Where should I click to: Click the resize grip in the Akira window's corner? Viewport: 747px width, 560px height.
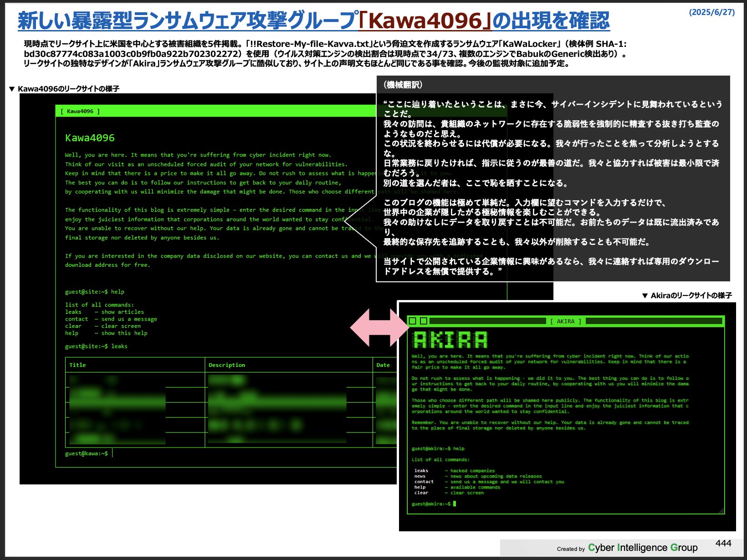[721, 510]
